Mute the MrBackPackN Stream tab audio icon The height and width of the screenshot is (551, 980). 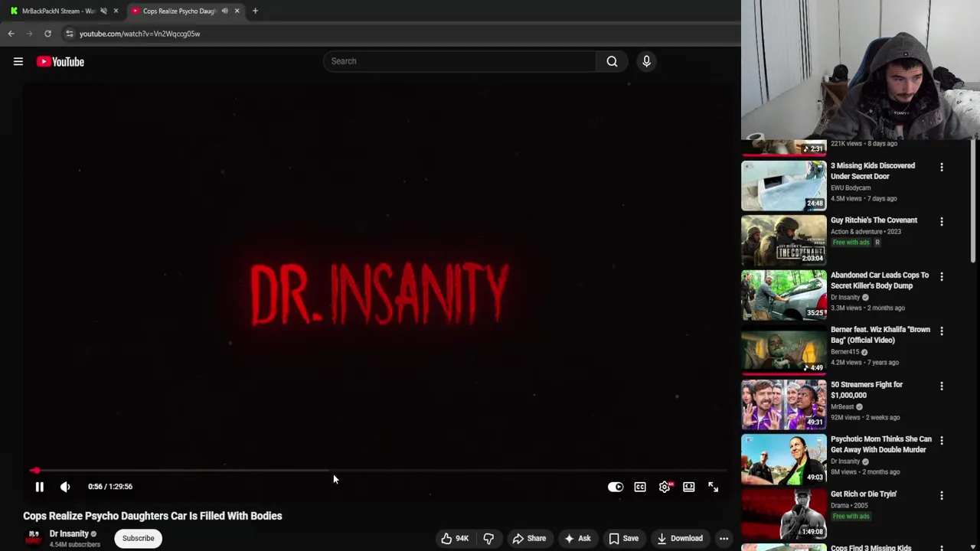click(x=103, y=11)
